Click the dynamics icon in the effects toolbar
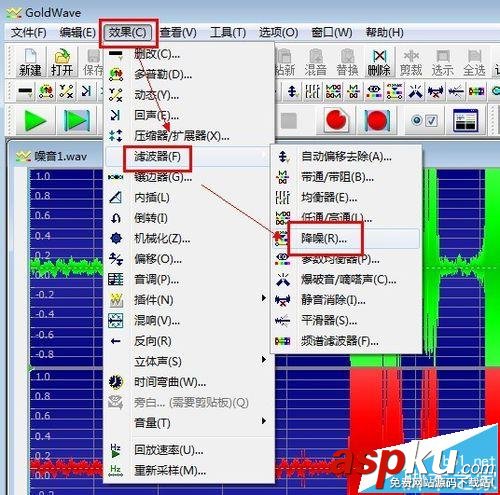500x495 pixels. click(66, 91)
